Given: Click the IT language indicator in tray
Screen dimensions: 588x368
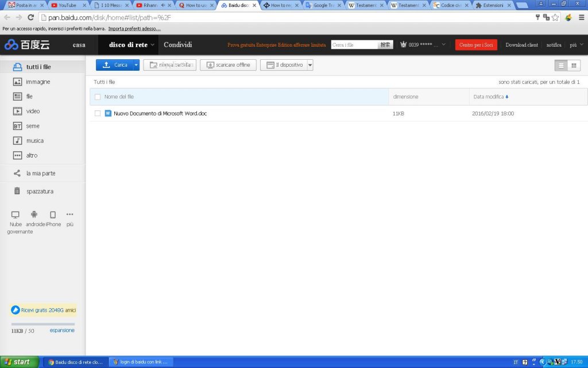Looking at the screenshot, I should pos(516,362).
